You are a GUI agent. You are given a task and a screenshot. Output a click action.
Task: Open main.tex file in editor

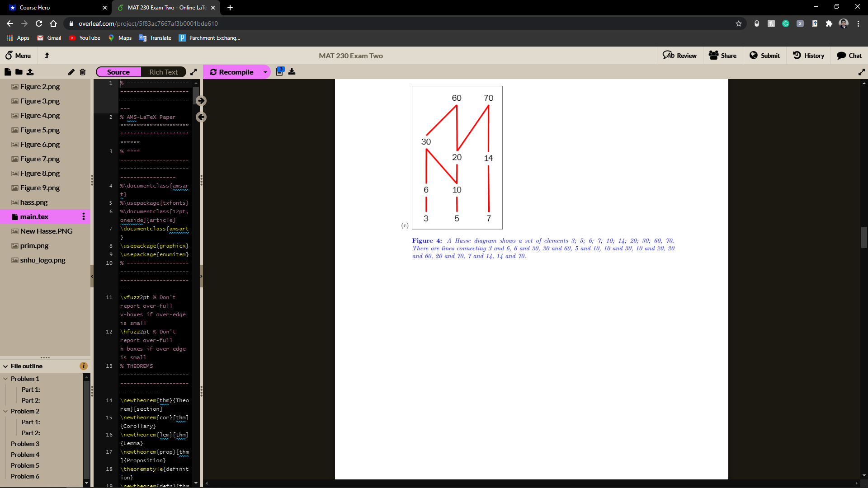[x=34, y=216]
